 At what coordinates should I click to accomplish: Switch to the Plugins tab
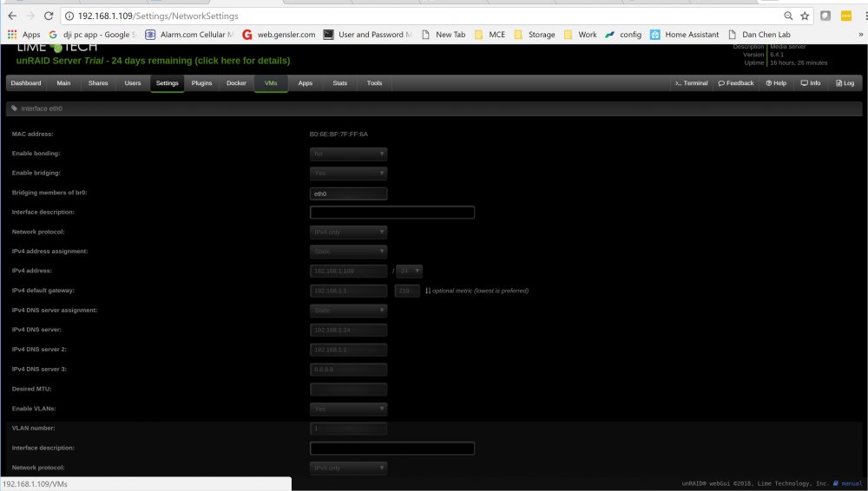(x=201, y=83)
